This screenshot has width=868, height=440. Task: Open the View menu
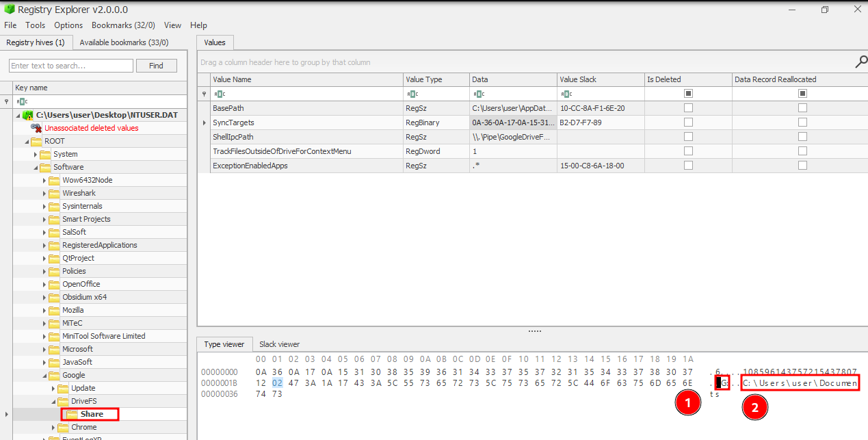[x=173, y=25]
